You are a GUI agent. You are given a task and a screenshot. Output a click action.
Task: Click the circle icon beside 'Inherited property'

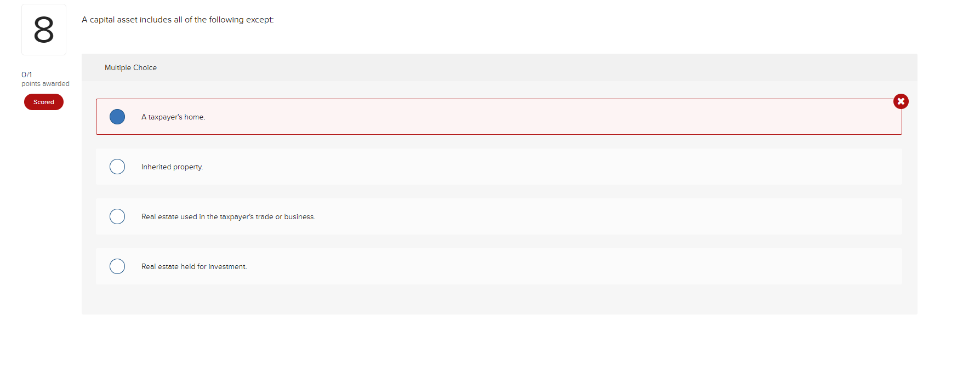coord(117,167)
